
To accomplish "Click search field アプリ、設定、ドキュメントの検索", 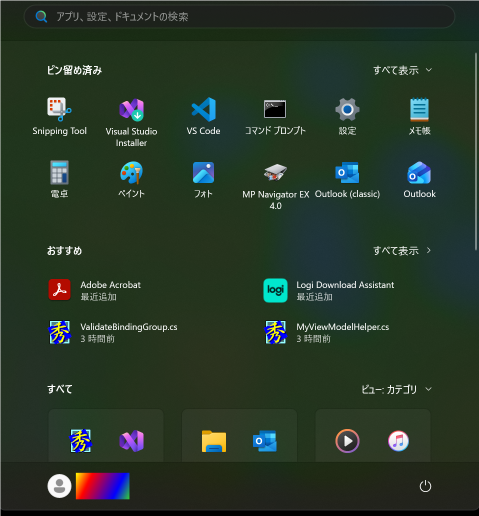I will (x=239, y=16).
